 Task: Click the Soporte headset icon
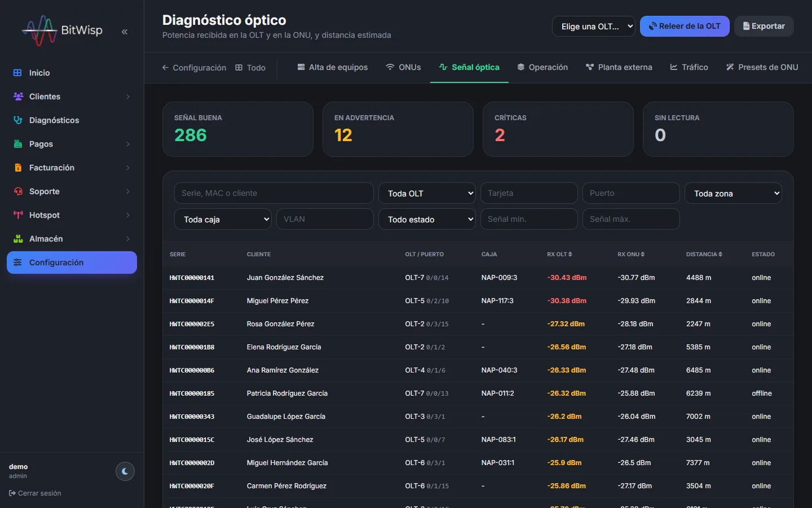(17, 191)
